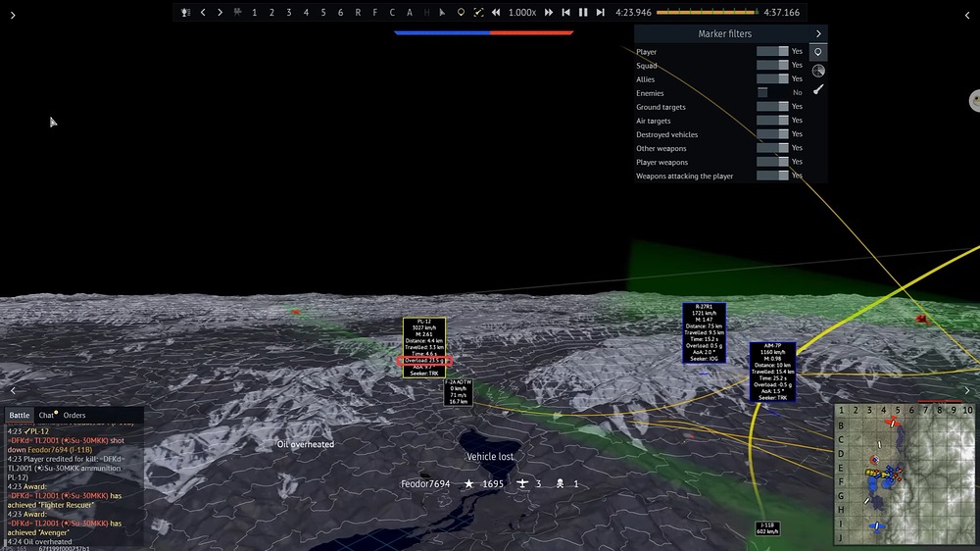Click the orange replay timeline progress bar
This screenshot has width=980, height=551.
click(x=708, y=12)
